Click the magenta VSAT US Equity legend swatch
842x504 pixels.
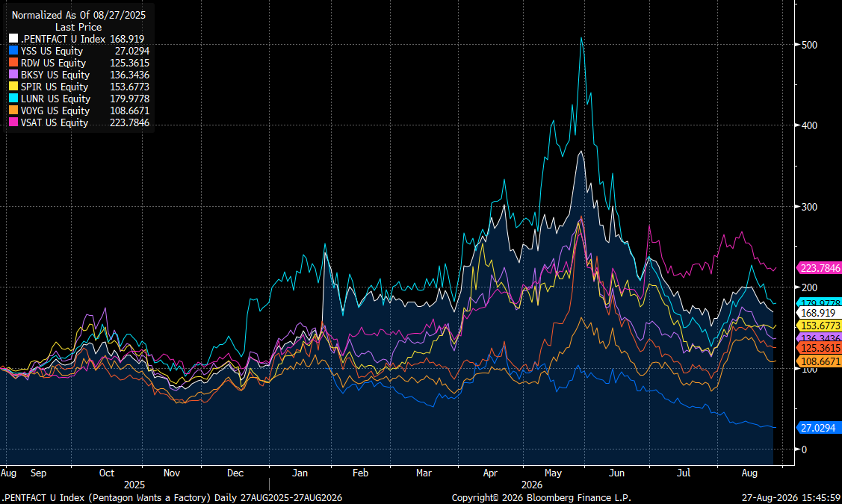click(x=13, y=122)
